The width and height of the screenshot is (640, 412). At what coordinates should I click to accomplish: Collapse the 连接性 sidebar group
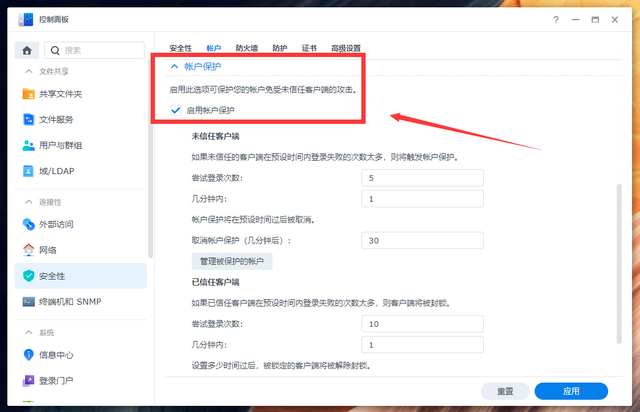(x=29, y=202)
